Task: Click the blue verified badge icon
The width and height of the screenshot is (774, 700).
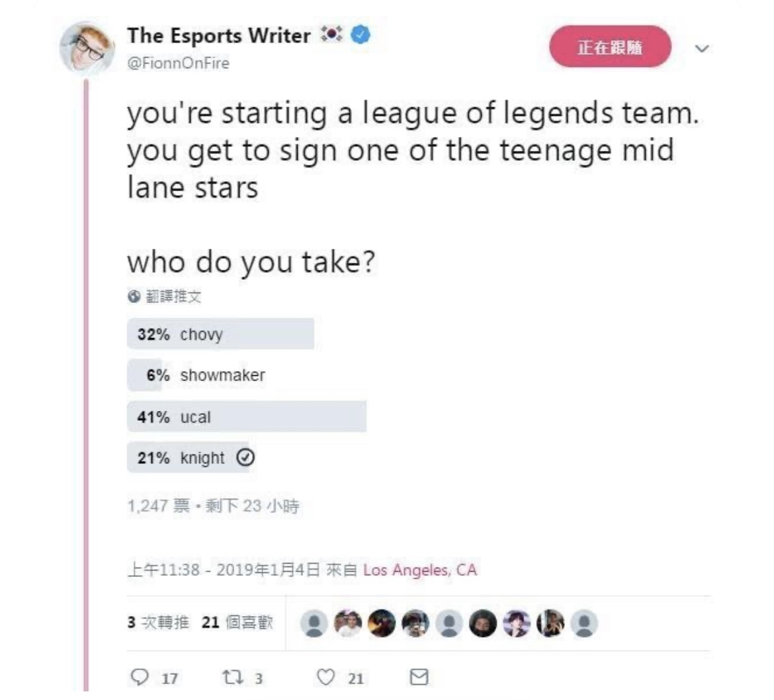Action: coord(361,34)
